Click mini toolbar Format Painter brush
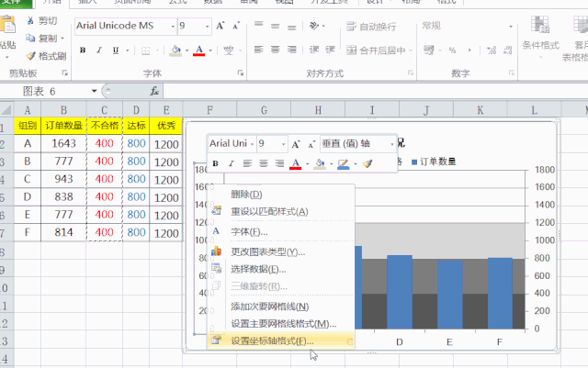 (x=367, y=163)
